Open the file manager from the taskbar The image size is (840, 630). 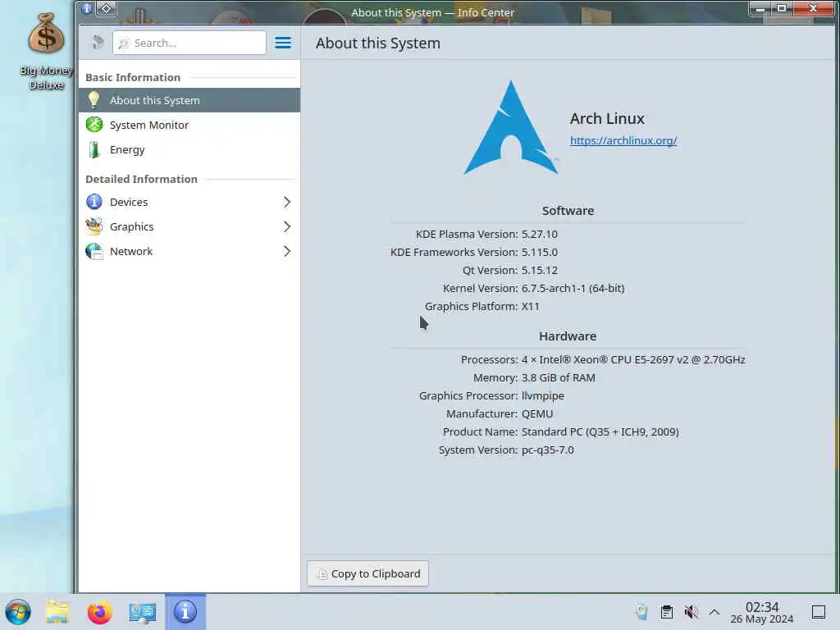(x=57, y=612)
